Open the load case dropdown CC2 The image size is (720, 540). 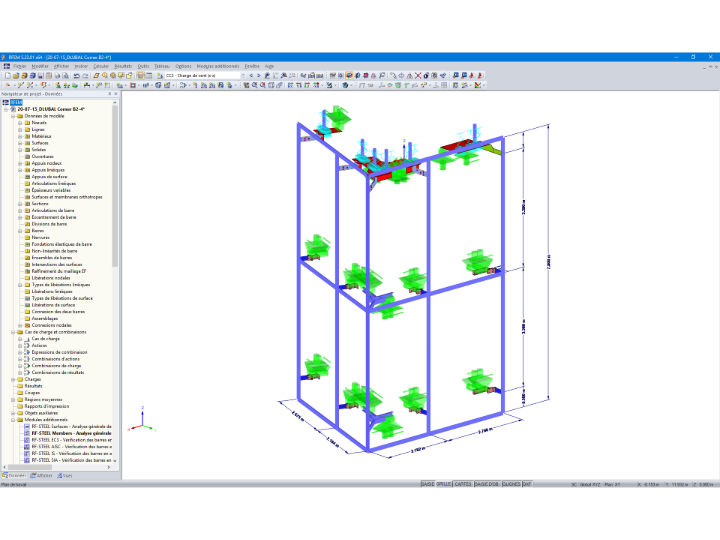coord(243,75)
